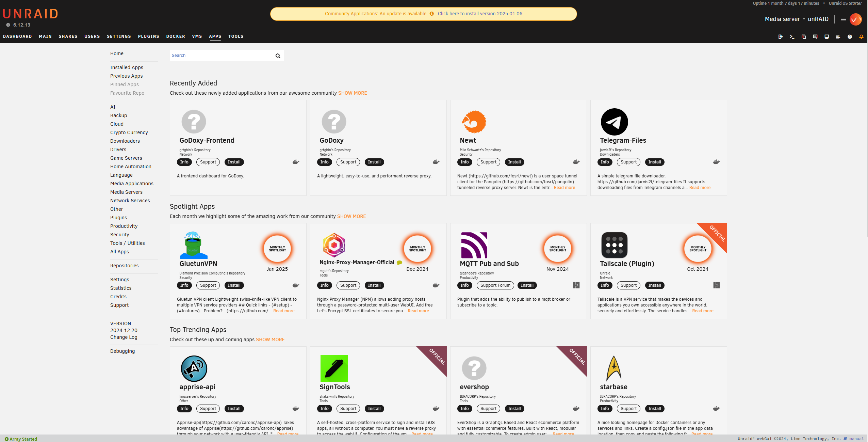
Task: Click the Newt fox app icon
Action: [x=474, y=122]
